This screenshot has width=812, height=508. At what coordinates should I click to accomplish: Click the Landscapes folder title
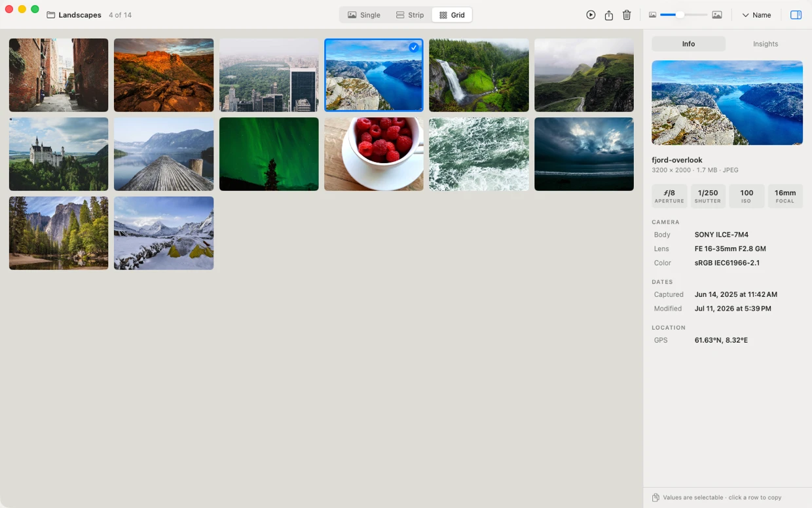click(x=80, y=15)
